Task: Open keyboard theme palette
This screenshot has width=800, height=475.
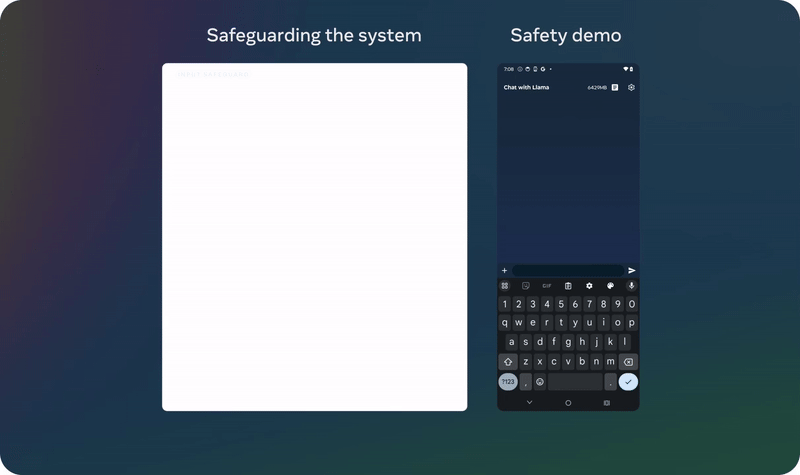Action: [610, 286]
